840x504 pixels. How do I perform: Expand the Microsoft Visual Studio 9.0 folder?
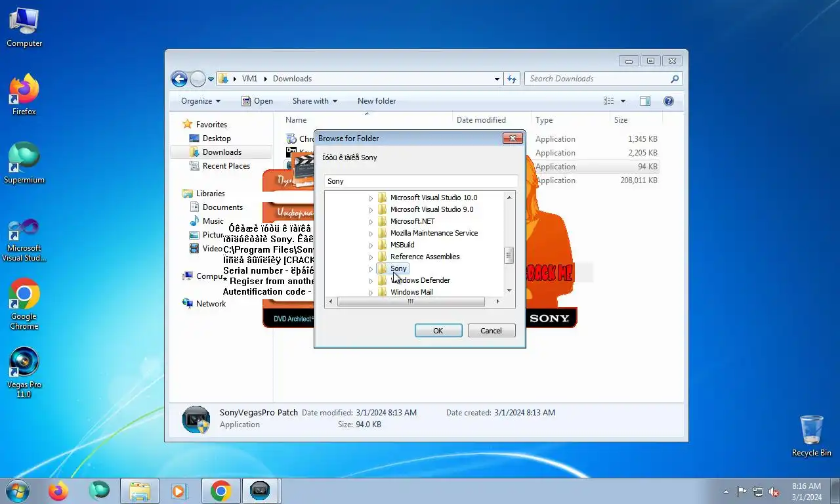tap(371, 209)
